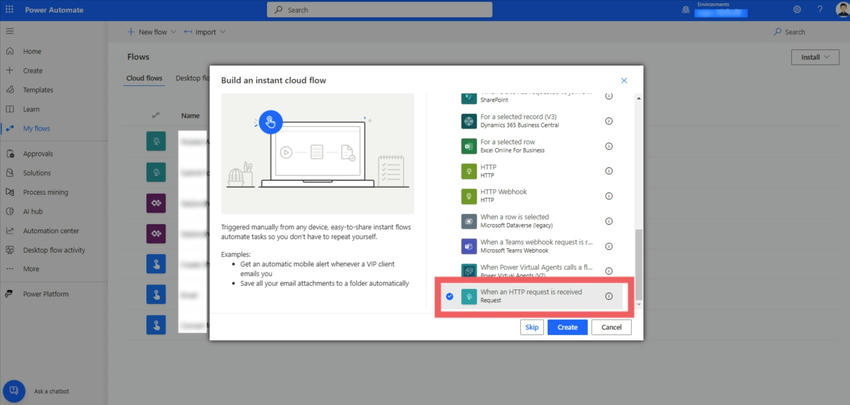The image size is (850, 405).
Task: Show info for Teams webhook request trigger
Action: click(609, 246)
